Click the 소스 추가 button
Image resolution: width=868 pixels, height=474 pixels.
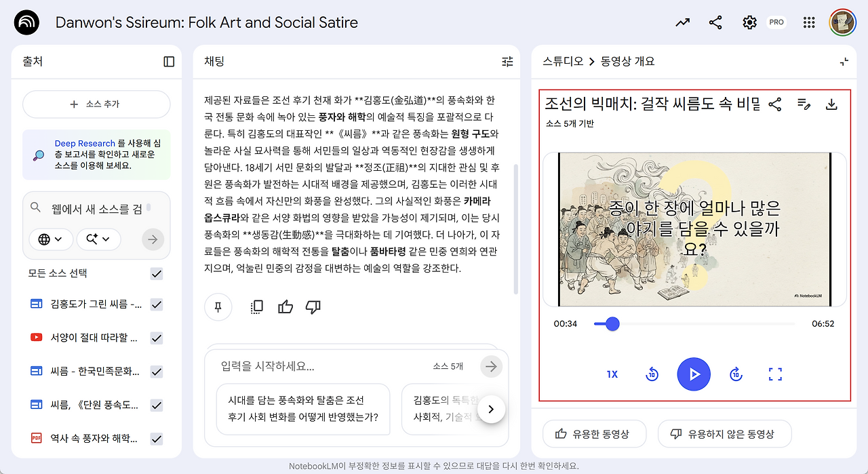(x=96, y=104)
